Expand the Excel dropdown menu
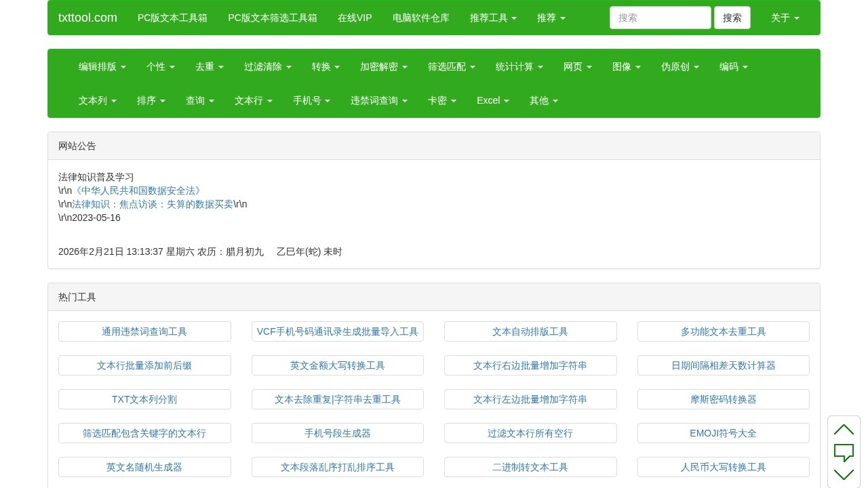868x488 pixels. (x=492, y=100)
